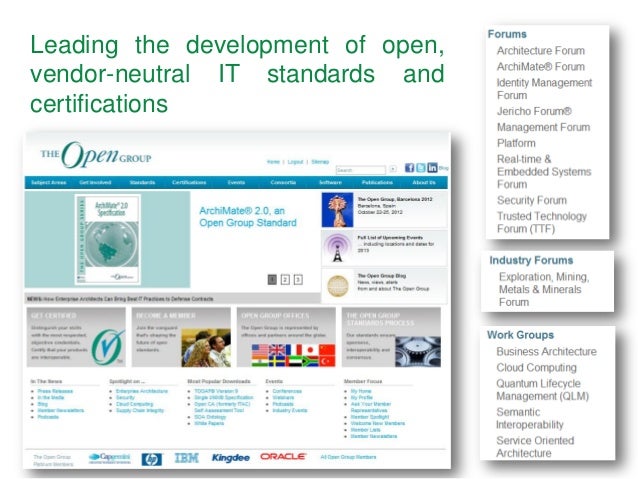
Task: Click the Blog link beside social icons
Action: pos(444,168)
